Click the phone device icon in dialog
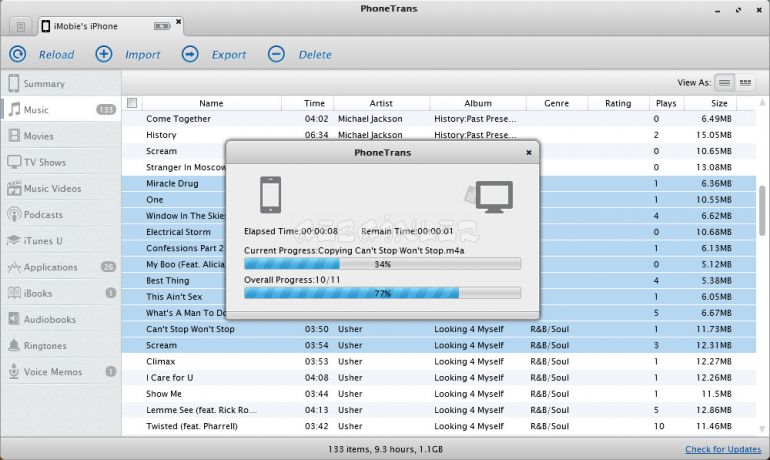The height and width of the screenshot is (460, 770). pyautogui.click(x=271, y=195)
